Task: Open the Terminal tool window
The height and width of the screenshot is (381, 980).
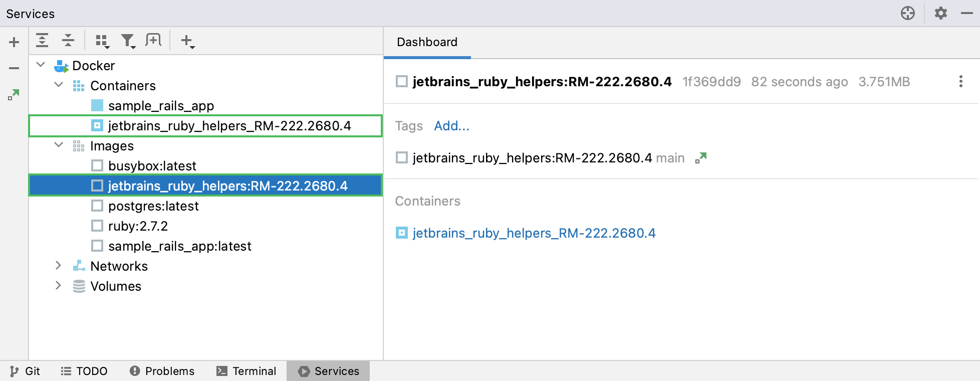Action: click(246, 371)
